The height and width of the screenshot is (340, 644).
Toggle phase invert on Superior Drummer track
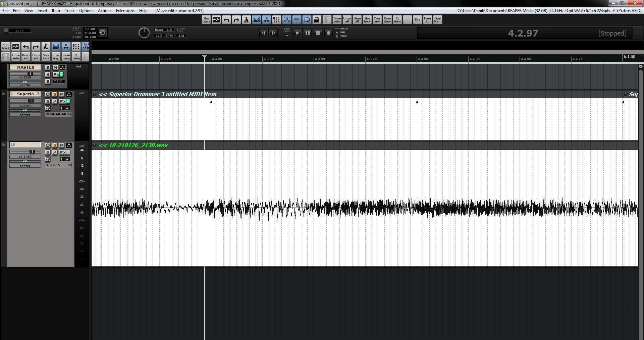(x=55, y=101)
